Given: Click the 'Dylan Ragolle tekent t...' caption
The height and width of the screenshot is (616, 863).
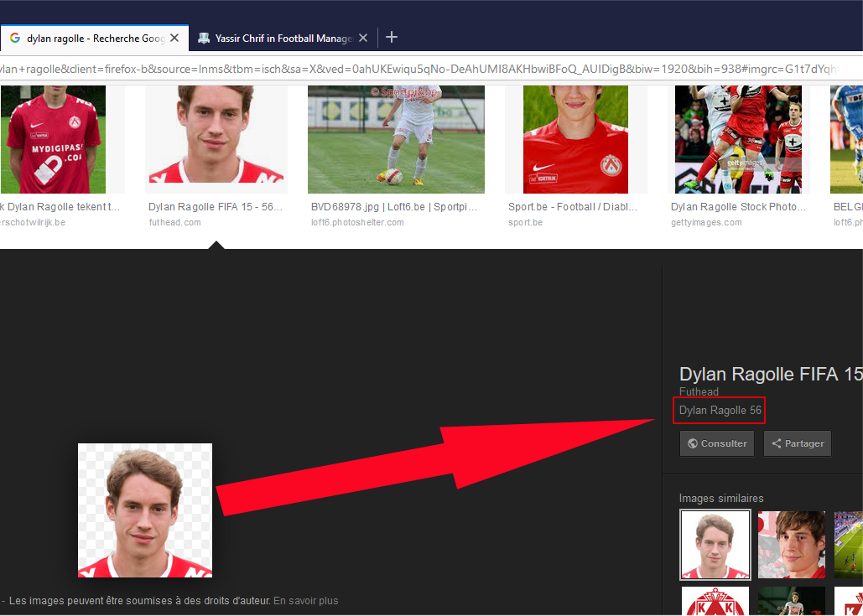Looking at the screenshot, I should coord(60,207).
